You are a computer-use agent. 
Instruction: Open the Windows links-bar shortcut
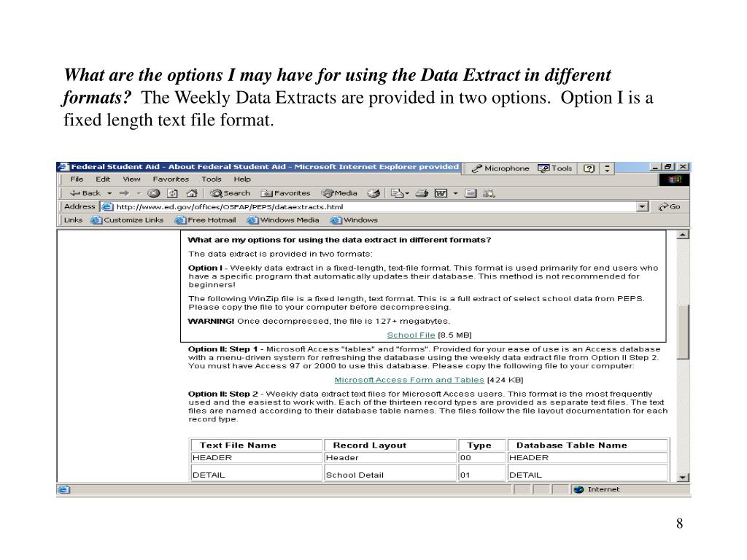(354, 220)
